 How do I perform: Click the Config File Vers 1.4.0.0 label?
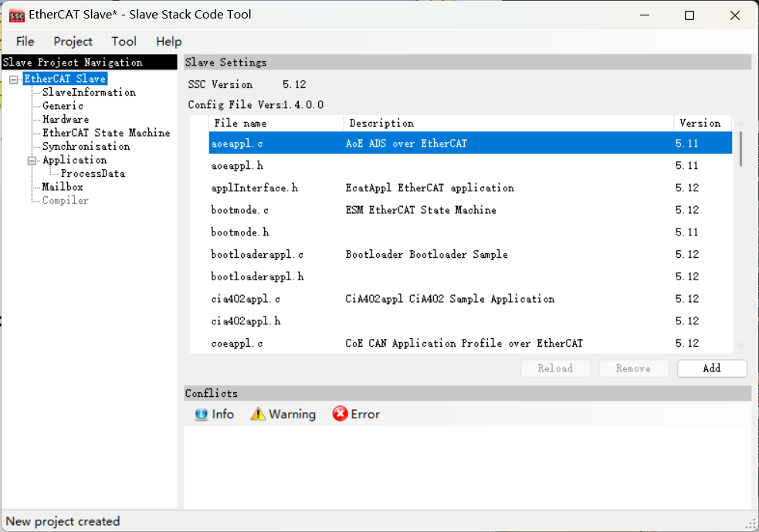(x=256, y=104)
